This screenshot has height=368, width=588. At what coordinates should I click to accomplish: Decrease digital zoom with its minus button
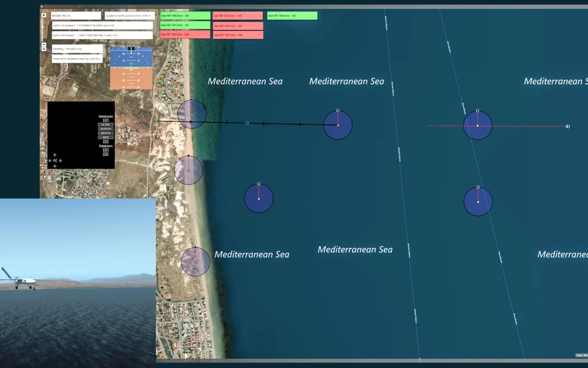click(x=106, y=154)
